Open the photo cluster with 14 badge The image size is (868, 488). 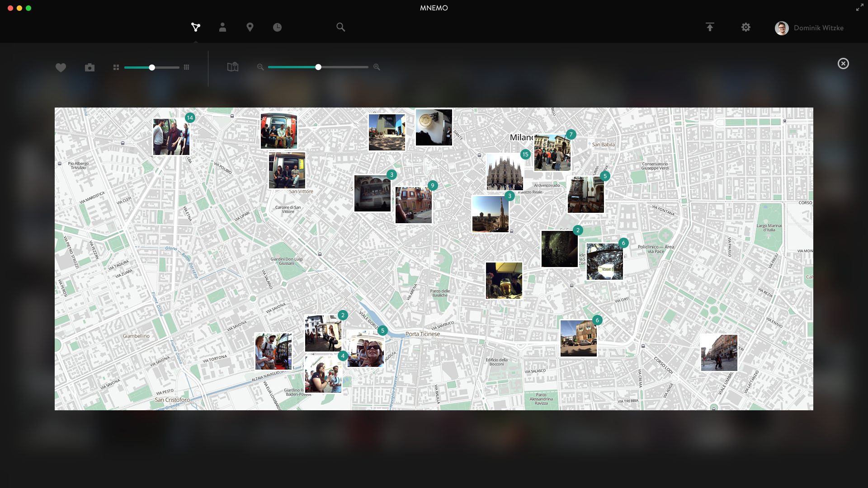pos(171,137)
